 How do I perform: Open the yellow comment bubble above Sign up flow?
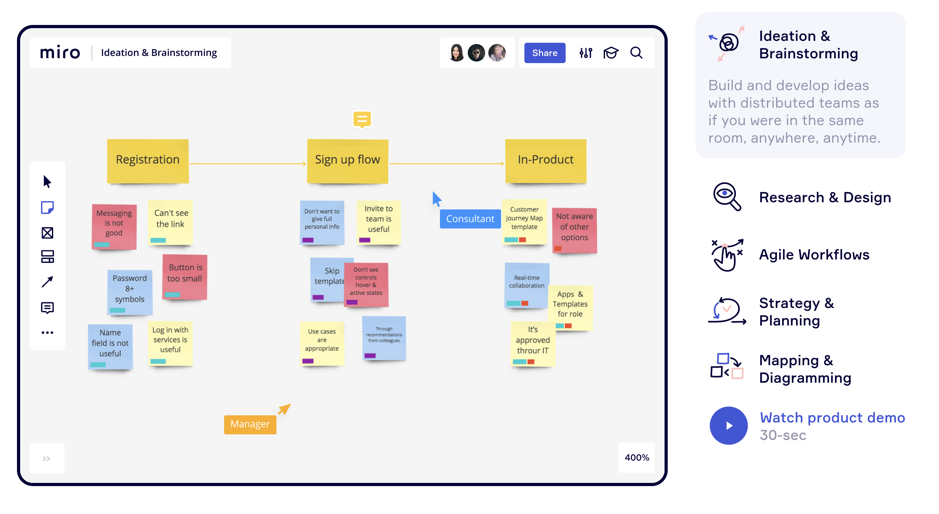pyautogui.click(x=362, y=120)
